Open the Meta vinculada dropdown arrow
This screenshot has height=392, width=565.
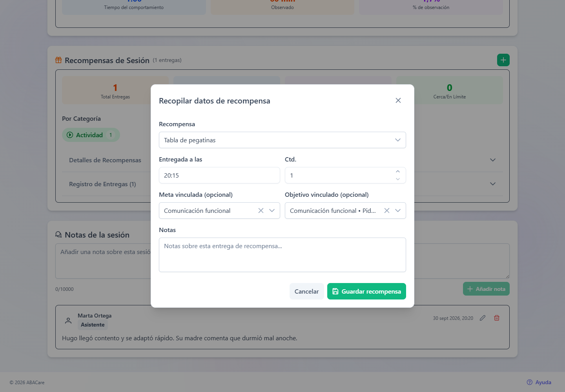(272, 211)
